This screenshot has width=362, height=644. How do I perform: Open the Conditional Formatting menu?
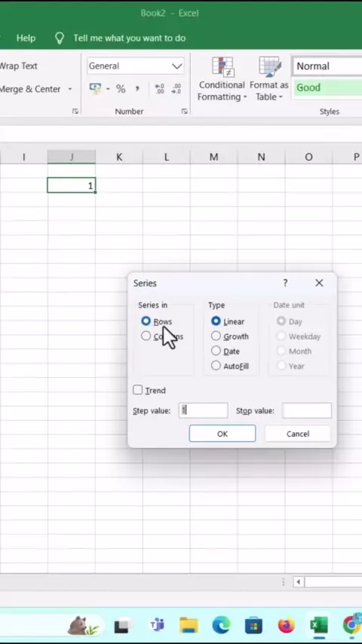[x=222, y=79]
